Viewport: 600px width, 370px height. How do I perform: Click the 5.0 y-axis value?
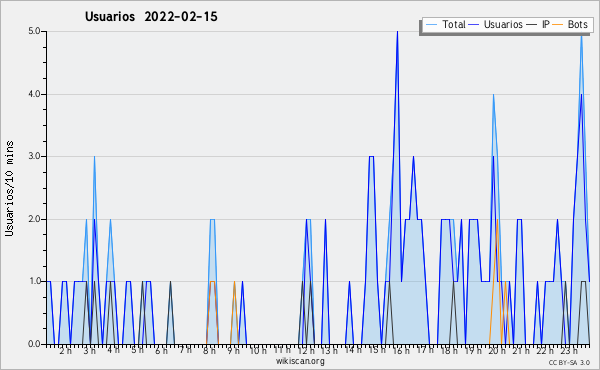[x=34, y=31]
